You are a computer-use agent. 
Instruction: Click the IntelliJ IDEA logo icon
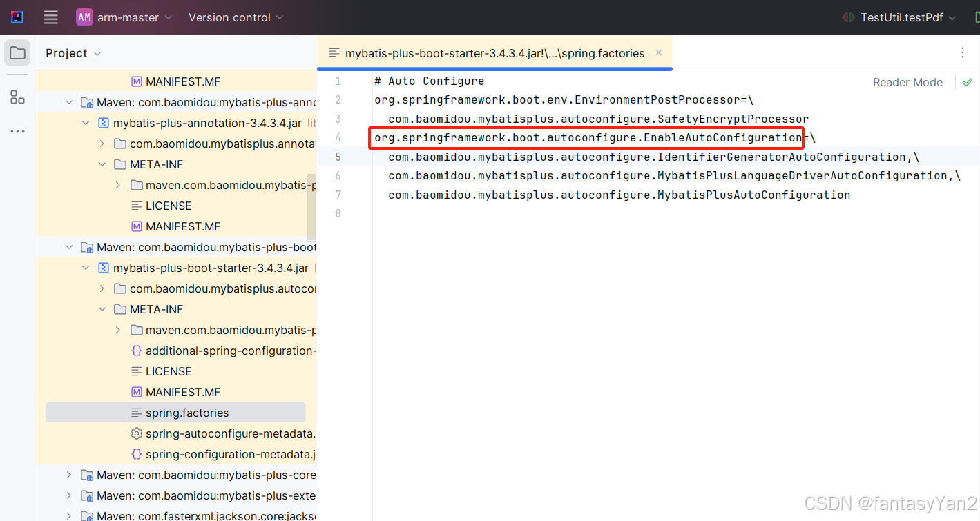pos(17,17)
